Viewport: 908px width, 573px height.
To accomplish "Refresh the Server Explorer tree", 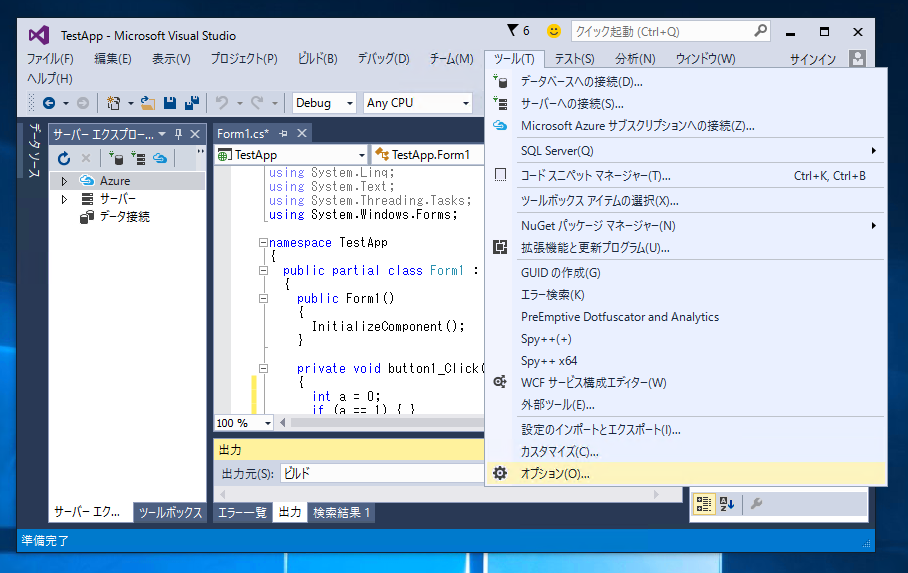I will (x=64, y=158).
